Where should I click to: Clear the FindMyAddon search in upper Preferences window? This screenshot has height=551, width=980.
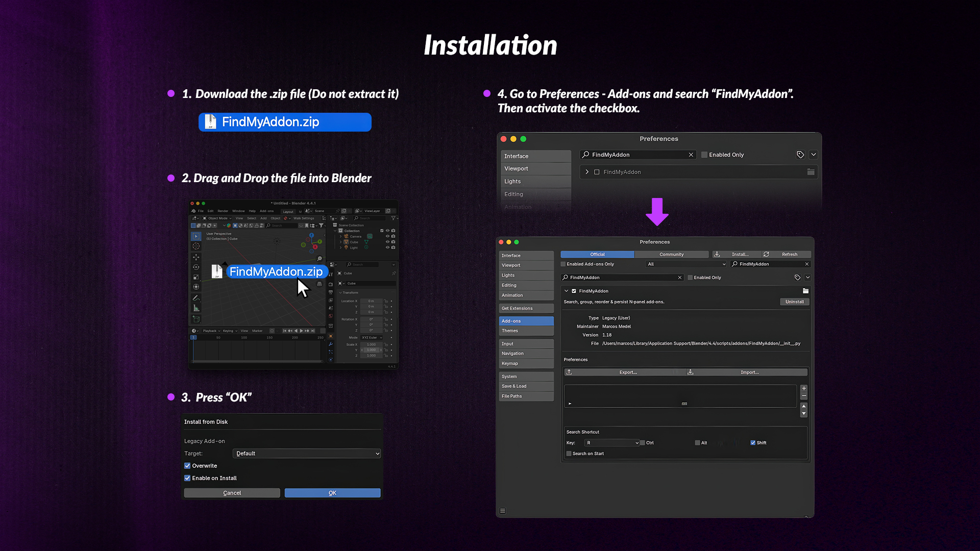pyautogui.click(x=691, y=155)
